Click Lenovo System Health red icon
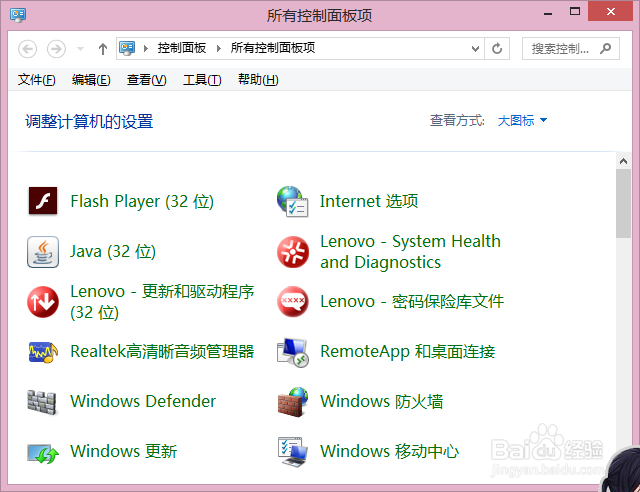Screen dimensions: 640x492 293,252
